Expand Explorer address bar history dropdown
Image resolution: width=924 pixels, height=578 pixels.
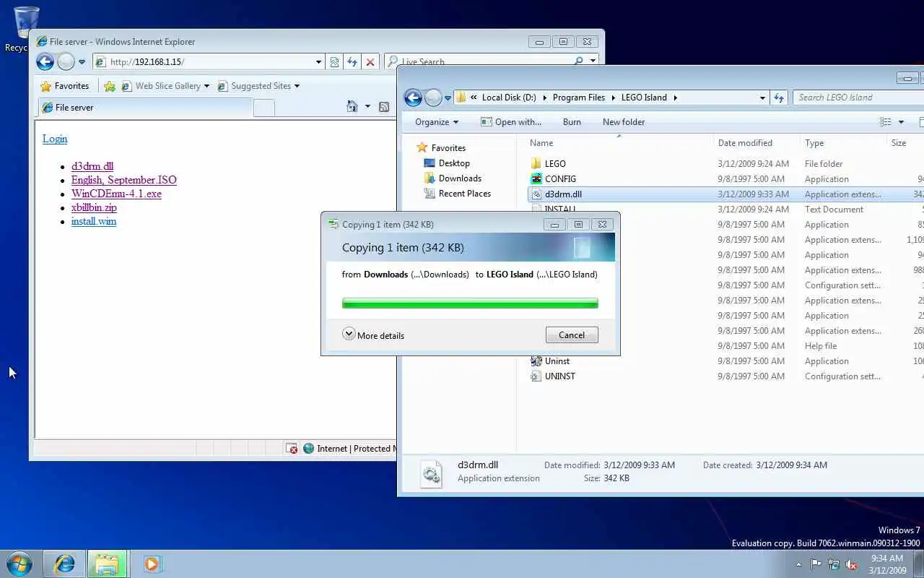click(762, 98)
